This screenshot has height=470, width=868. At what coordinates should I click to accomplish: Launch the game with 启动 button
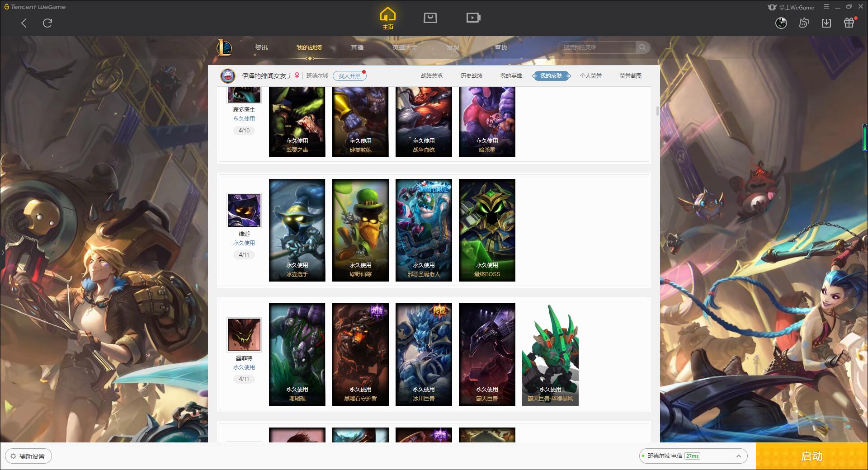pos(811,456)
